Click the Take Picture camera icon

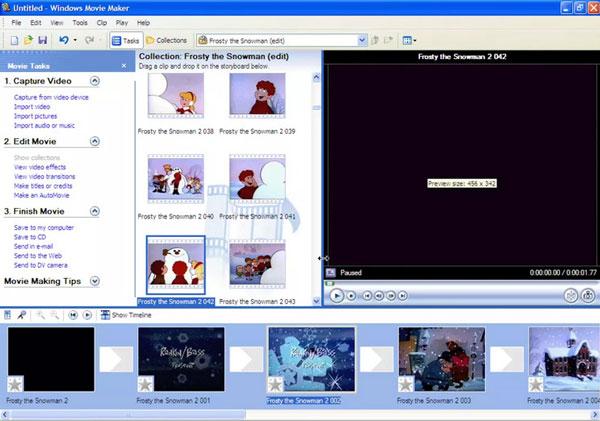click(x=588, y=295)
